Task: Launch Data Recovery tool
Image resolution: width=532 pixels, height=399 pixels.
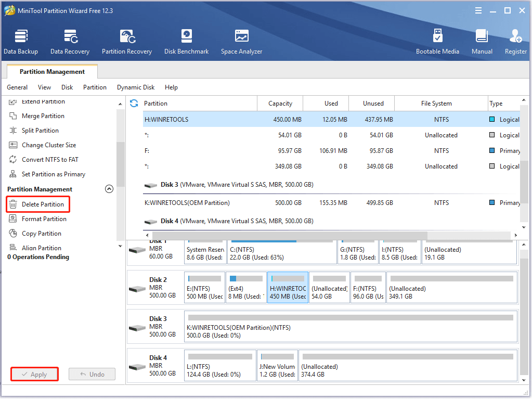Action: [x=70, y=42]
